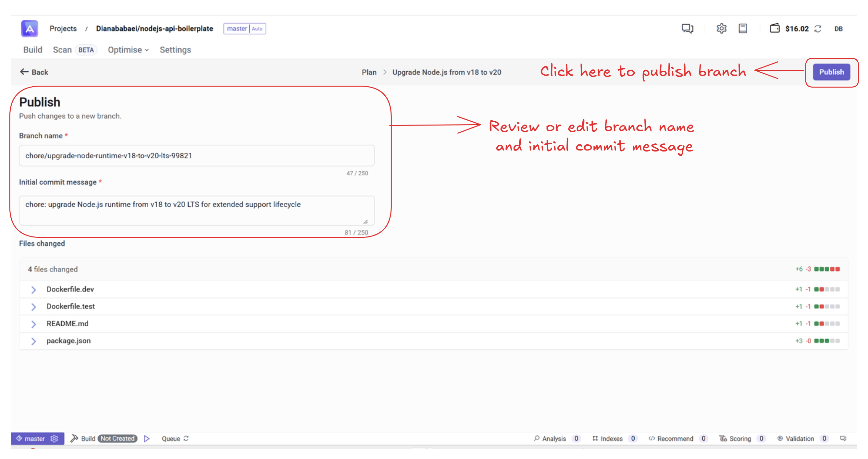Expand the Dockerfile.dev diff
Image resolution: width=868 pixels, height=459 pixels.
(34, 289)
